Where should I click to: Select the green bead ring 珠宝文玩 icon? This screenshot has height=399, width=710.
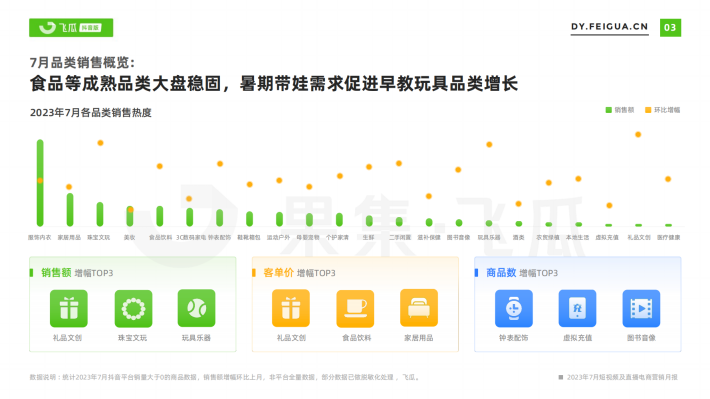(x=133, y=308)
